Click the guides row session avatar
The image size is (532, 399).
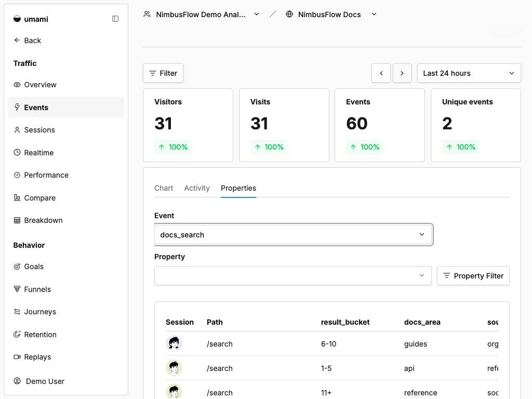tap(174, 343)
